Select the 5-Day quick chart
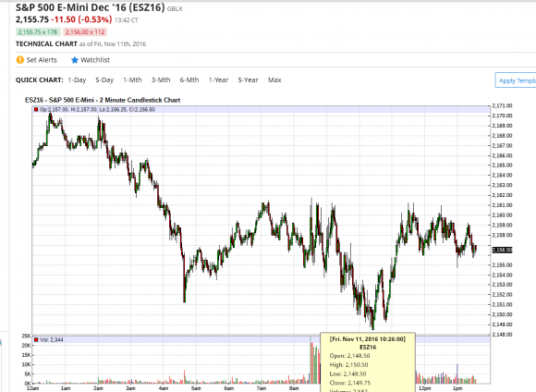The width and height of the screenshot is (536, 392). (104, 80)
